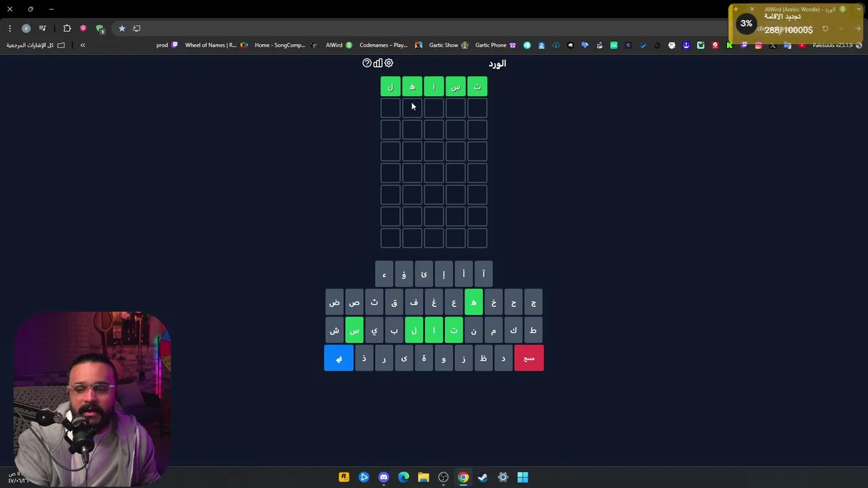Tap the ص key

354,302
